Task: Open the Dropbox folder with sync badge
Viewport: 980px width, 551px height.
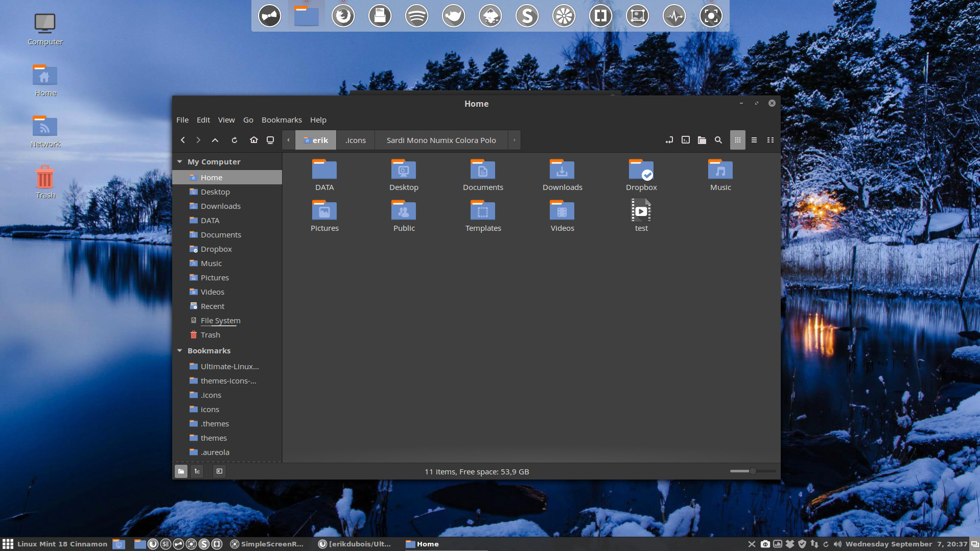Action: point(641,171)
